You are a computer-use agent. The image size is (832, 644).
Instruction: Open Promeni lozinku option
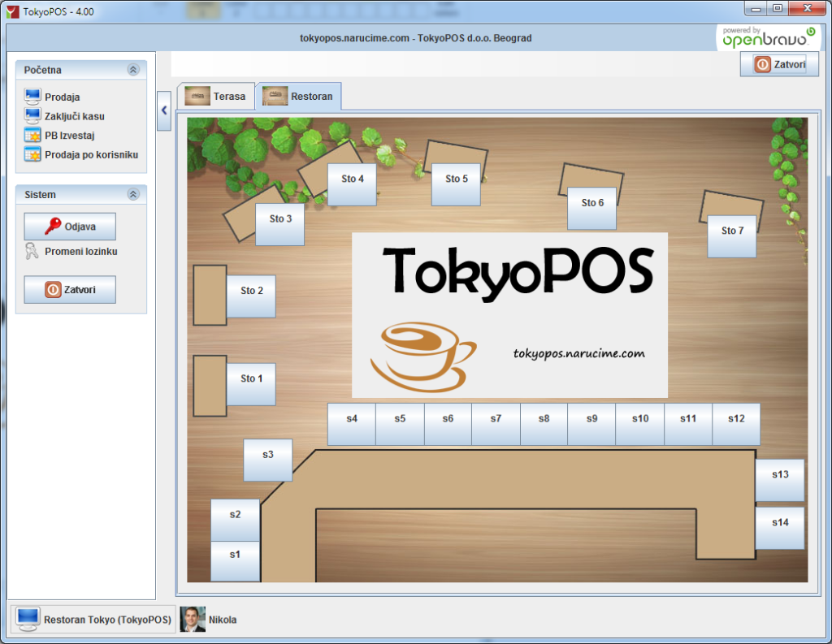tap(80, 252)
